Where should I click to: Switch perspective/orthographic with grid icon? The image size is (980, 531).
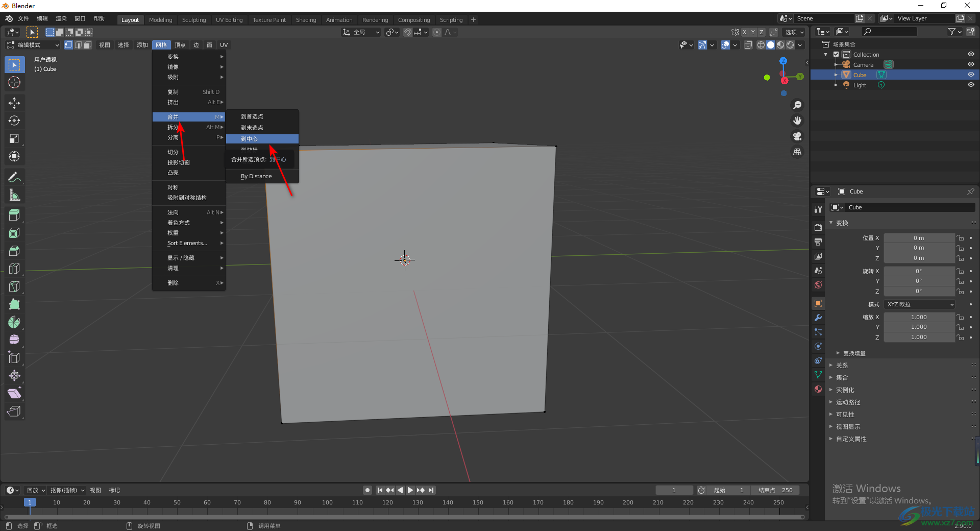(x=797, y=152)
